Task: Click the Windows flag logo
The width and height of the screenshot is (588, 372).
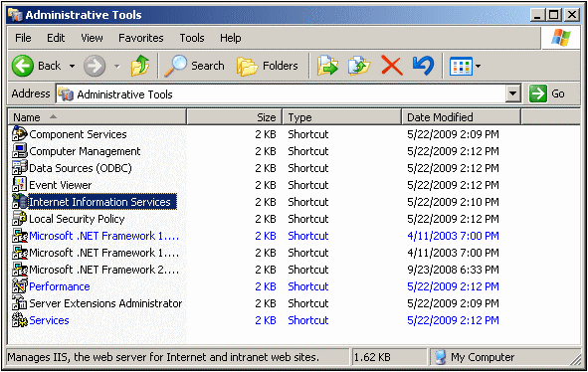Action: tap(560, 38)
